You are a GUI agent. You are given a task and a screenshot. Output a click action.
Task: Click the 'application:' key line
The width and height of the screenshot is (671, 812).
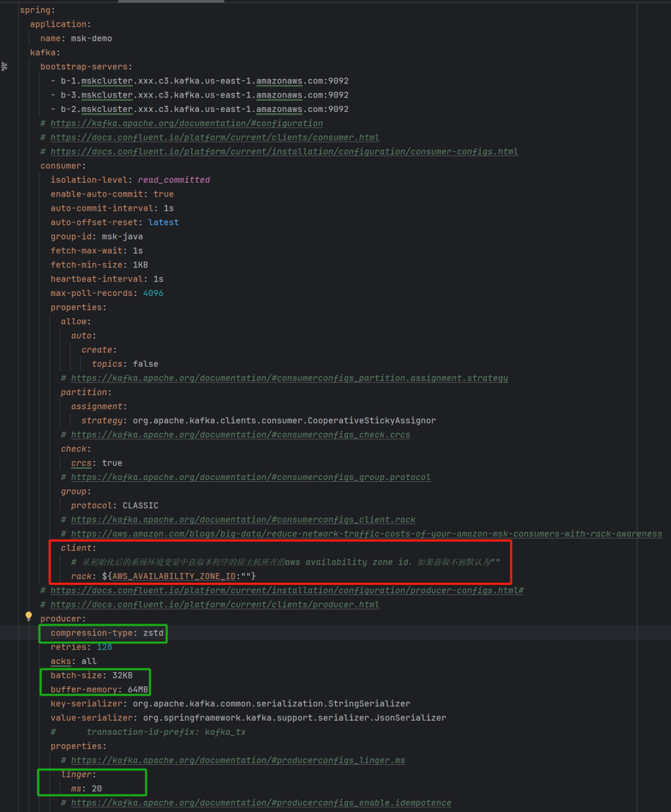coord(60,24)
